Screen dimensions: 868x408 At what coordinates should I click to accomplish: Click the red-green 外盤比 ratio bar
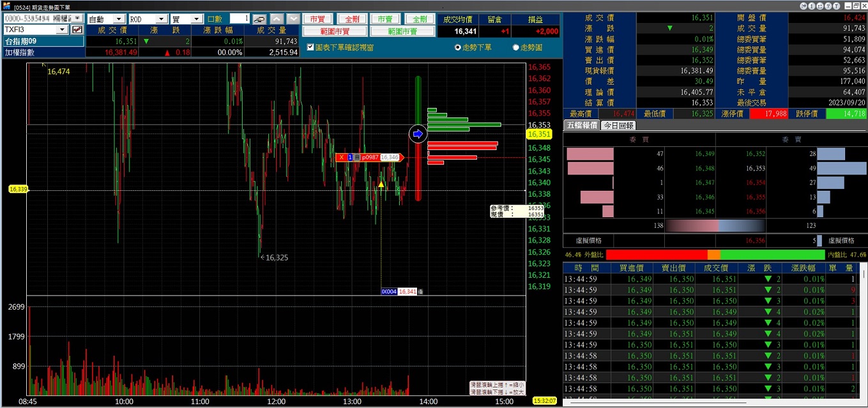click(x=715, y=255)
